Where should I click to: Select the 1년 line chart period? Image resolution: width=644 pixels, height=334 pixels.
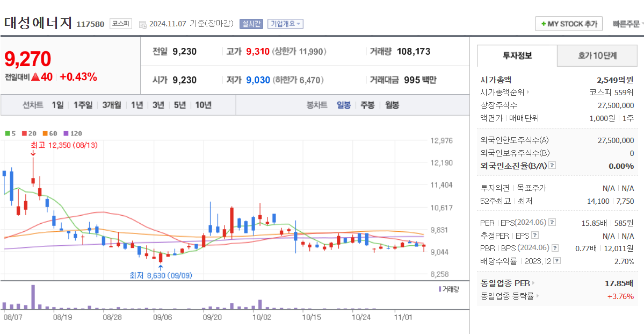click(137, 105)
